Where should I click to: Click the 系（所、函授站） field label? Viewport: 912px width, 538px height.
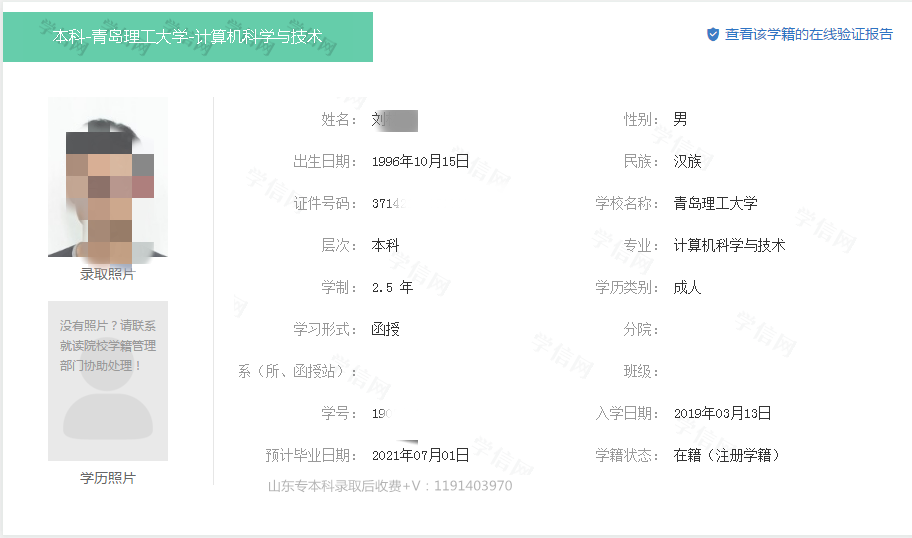(x=297, y=371)
